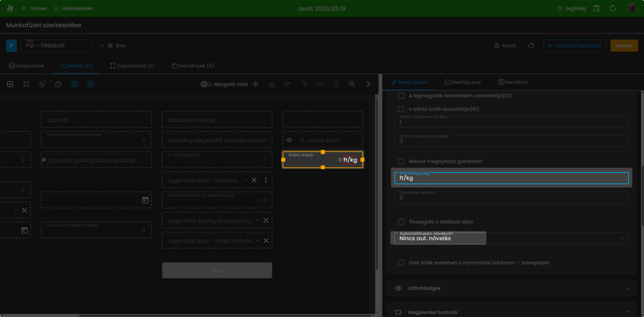This screenshot has height=317, width=644.
Task: Click Futtatás folytatása button
Action: click(x=575, y=46)
